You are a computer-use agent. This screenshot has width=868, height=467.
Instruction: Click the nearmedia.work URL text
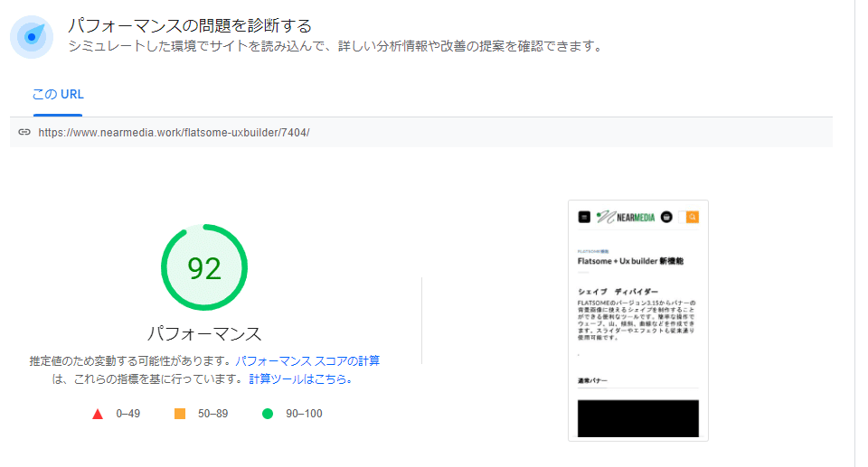(x=174, y=132)
